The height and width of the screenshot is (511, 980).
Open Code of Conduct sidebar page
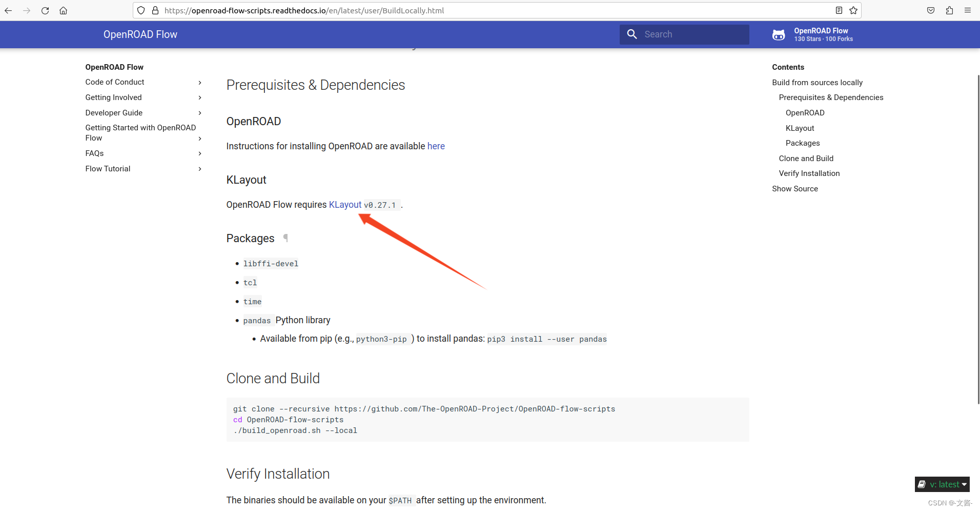point(115,82)
